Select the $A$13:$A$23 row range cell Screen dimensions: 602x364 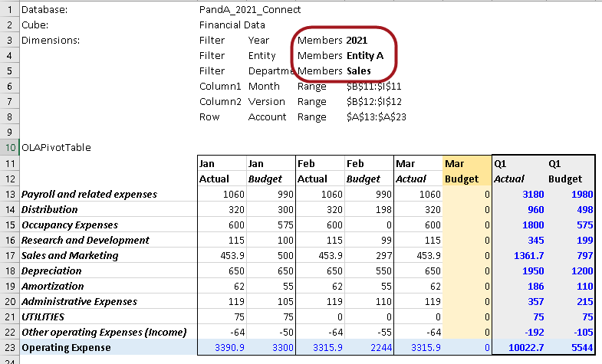[x=375, y=117]
